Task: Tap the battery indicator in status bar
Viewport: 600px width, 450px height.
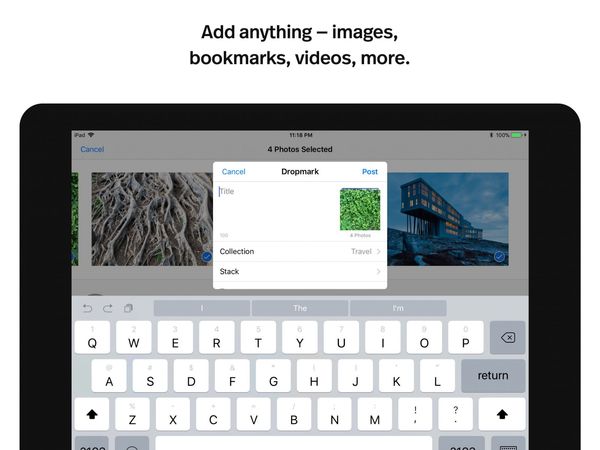Action: (517, 135)
